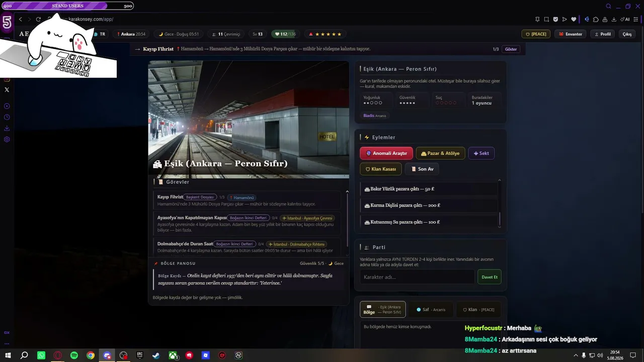Viewport: 644px width, 362px height.
Task: Open Son Av
Action: pos(422,169)
